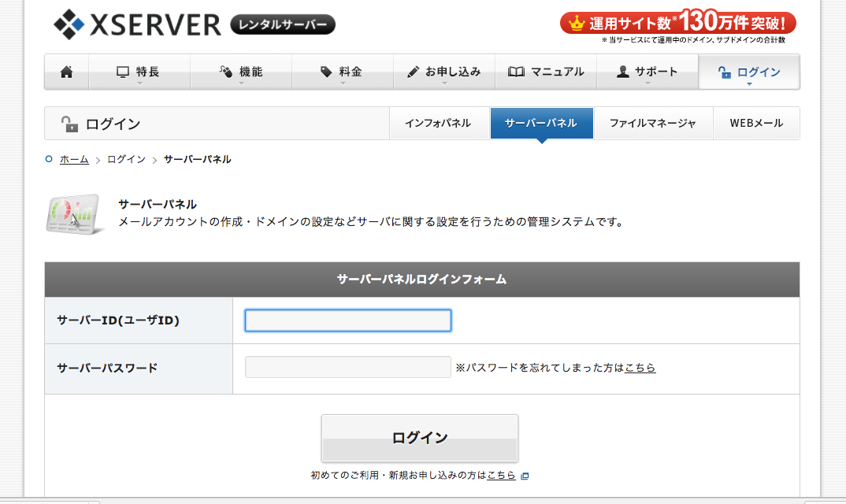Open the forgot password こちら link
Screen dimensions: 846x504
[640, 368]
